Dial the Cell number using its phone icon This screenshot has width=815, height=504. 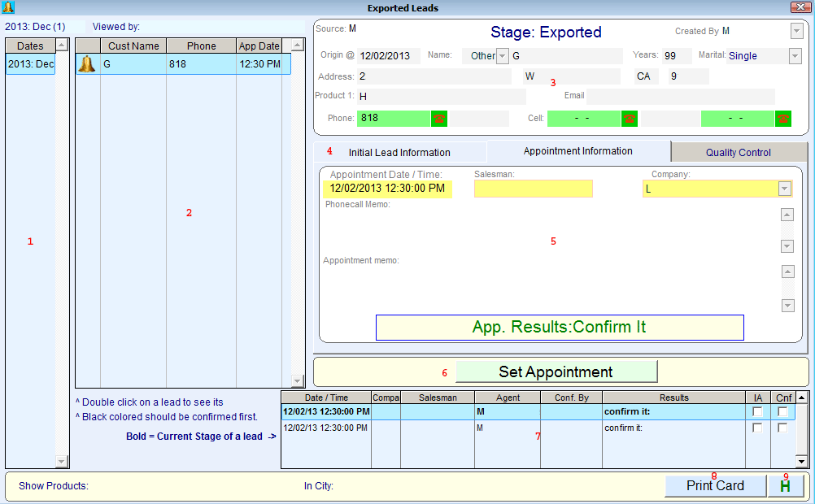point(629,119)
